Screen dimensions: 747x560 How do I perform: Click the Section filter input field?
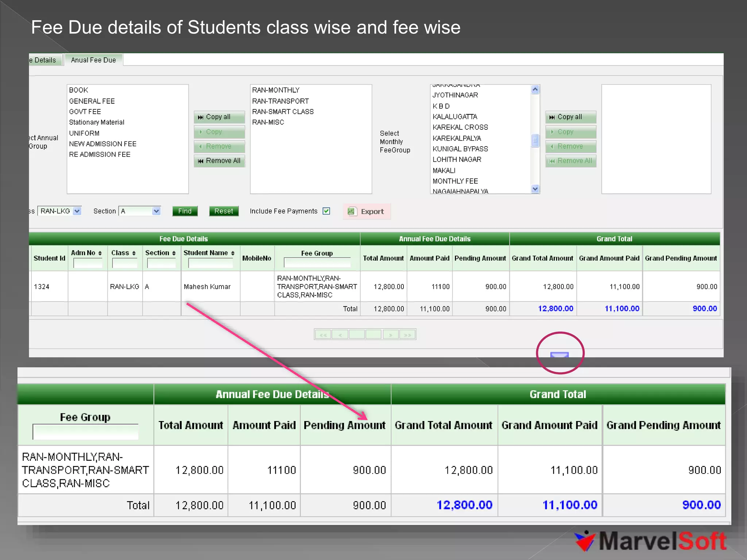(x=161, y=263)
